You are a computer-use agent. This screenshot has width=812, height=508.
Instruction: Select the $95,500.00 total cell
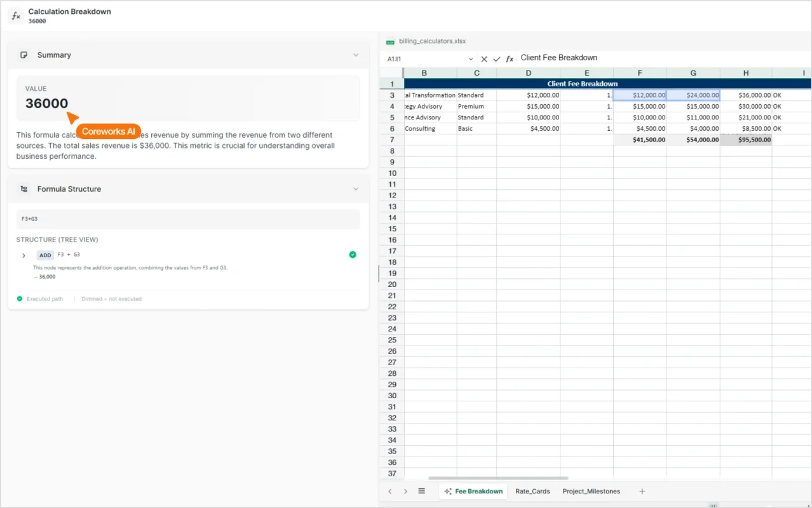pos(746,140)
